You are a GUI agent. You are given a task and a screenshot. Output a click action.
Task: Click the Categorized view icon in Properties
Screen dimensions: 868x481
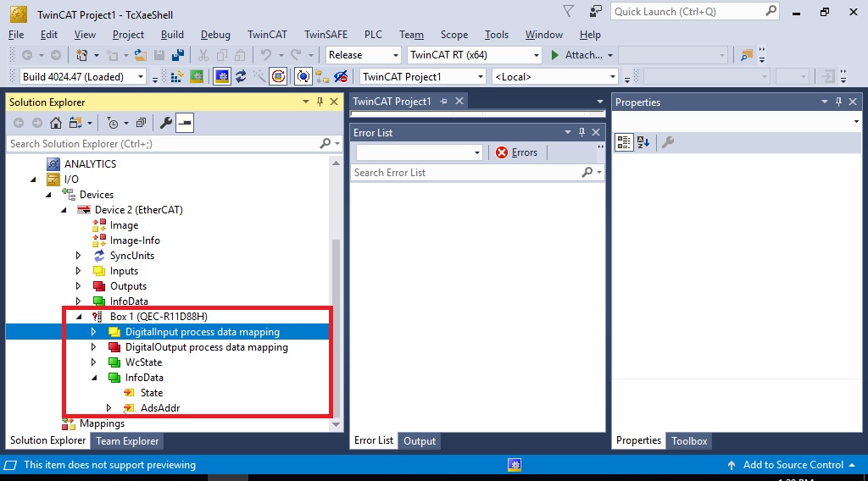[x=624, y=142]
